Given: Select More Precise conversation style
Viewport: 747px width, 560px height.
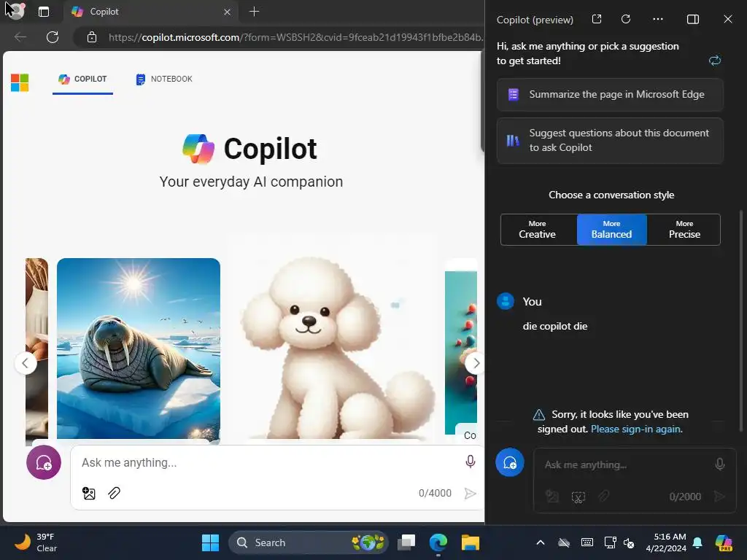Looking at the screenshot, I should [x=684, y=230].
